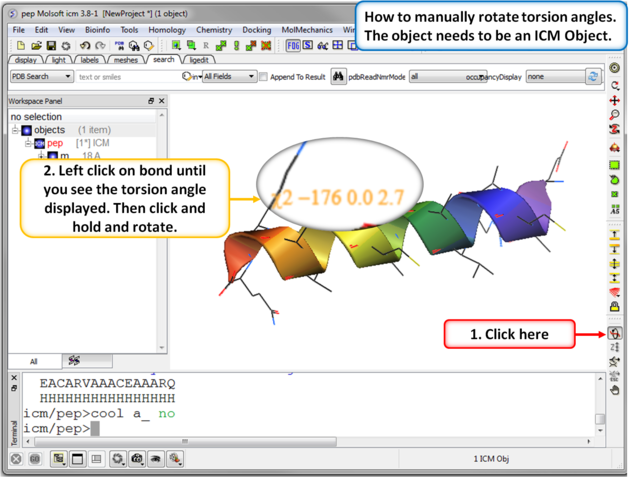Viewport: 630px width, 477px height.
Task: Click the translate cross-arrows tool icon
Action: (x=615, y=100)
